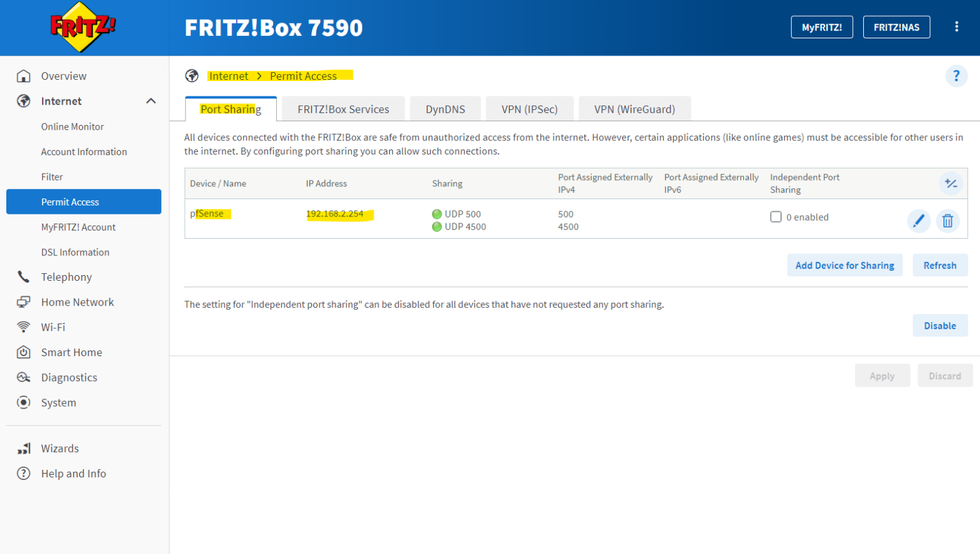The image size is (980, 554).
Task: Edit the pfSense port sharing entry via pencil icon
Action: coord(919,221)
